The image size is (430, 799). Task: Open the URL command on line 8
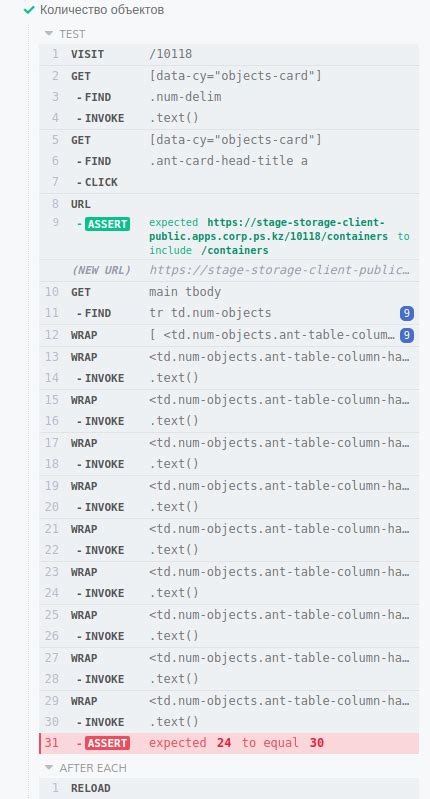pos(229,204)
